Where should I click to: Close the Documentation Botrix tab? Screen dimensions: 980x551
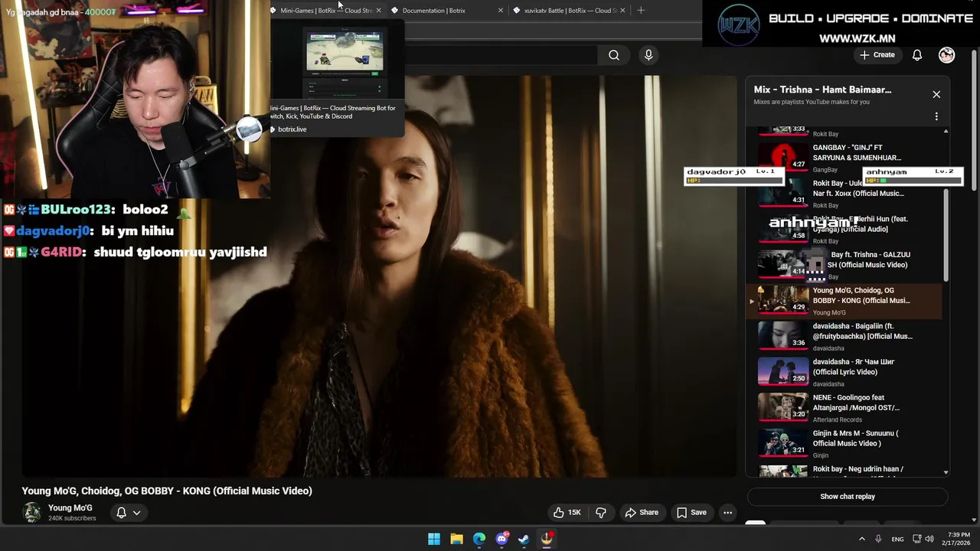pos(501,11)
